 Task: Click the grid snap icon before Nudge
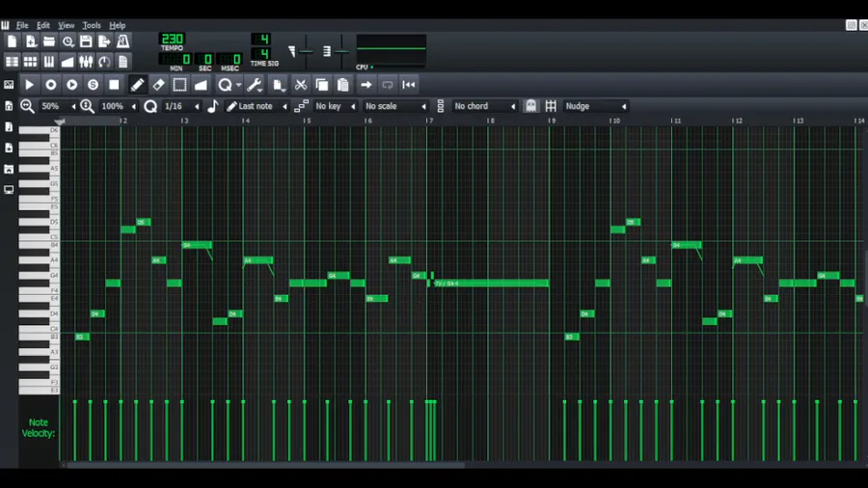[551, 106]
